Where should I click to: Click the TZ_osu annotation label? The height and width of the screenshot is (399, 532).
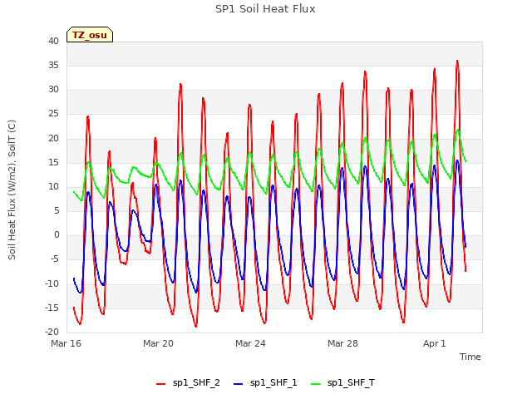[90, 35]
